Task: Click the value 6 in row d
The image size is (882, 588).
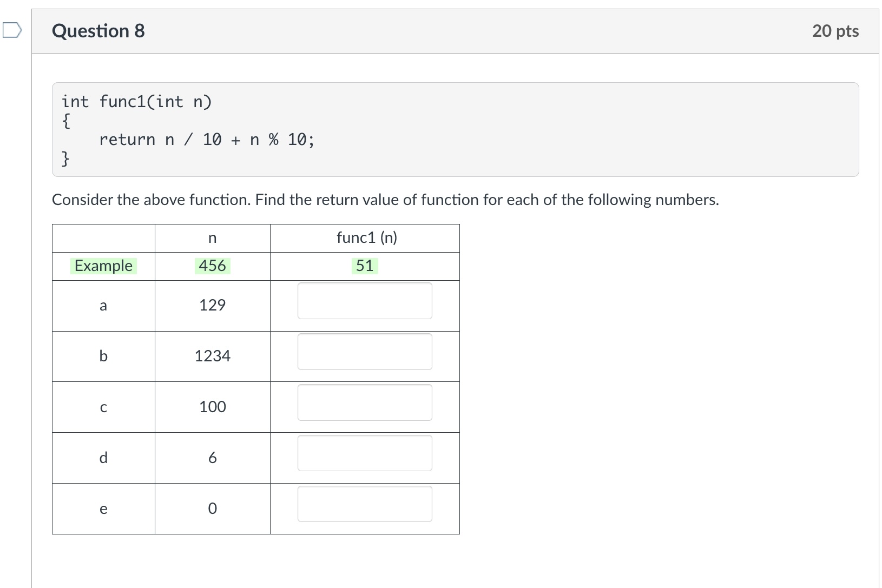Action: click(x=213, y=458)
